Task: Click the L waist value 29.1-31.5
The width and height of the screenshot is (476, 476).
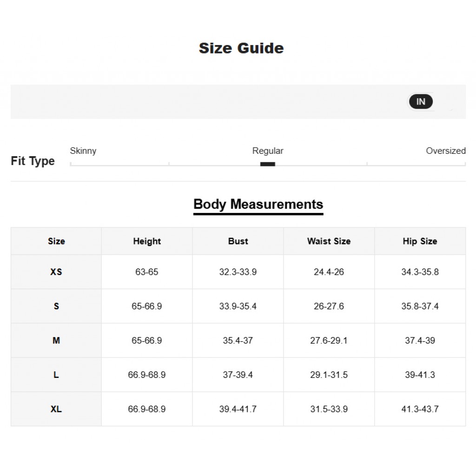Action: (x=329, y=375)
